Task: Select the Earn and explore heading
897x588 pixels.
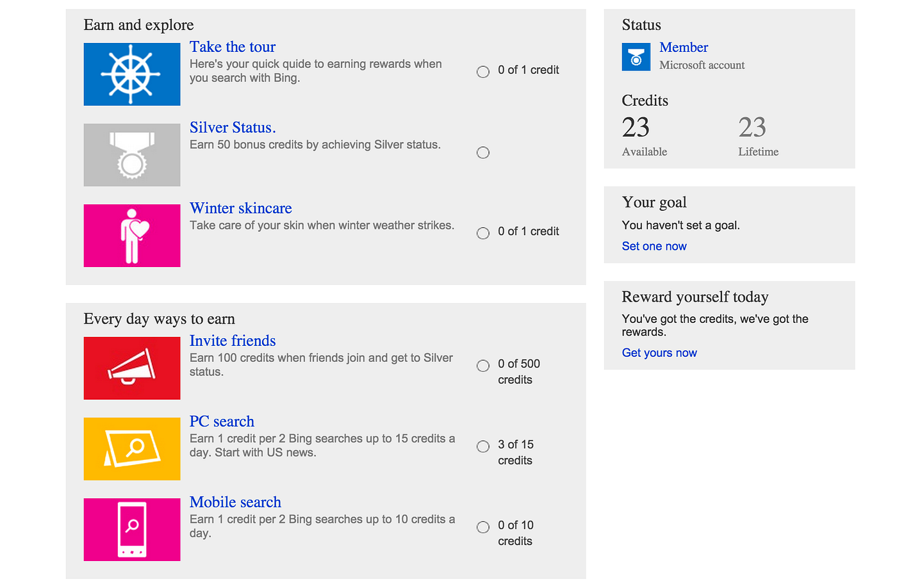Action: pyautogui.click(x=138, y=25)
